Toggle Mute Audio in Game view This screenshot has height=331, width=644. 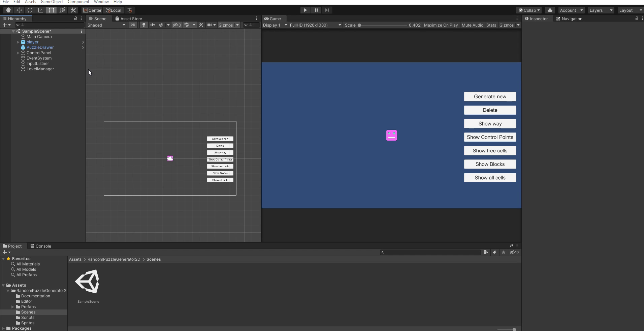point(472,25)
